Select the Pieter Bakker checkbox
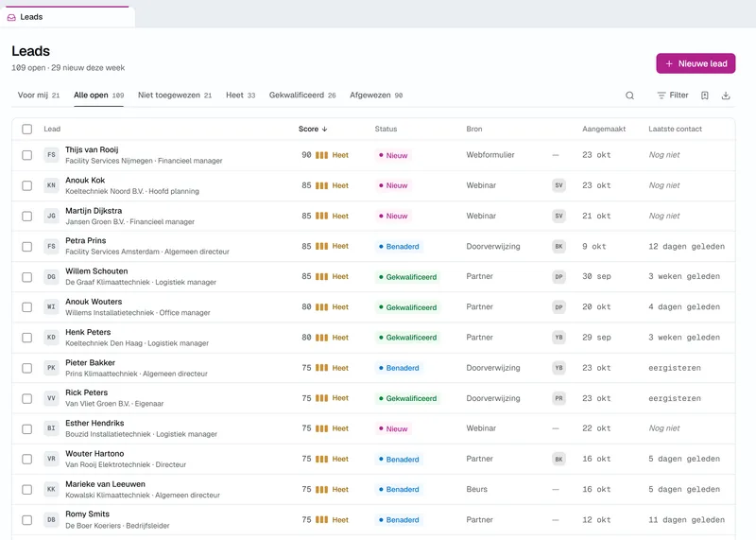Viewport: 756px width, 540px height. tap(27, 368)
